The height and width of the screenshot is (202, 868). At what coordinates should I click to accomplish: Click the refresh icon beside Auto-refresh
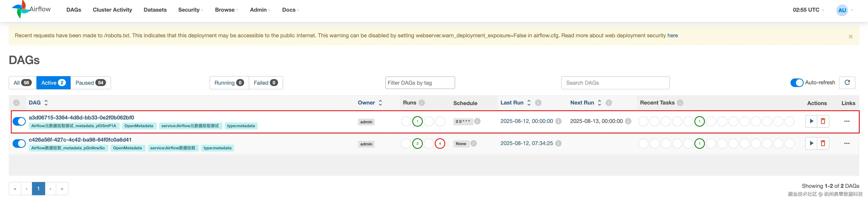[x=847, y=82]
